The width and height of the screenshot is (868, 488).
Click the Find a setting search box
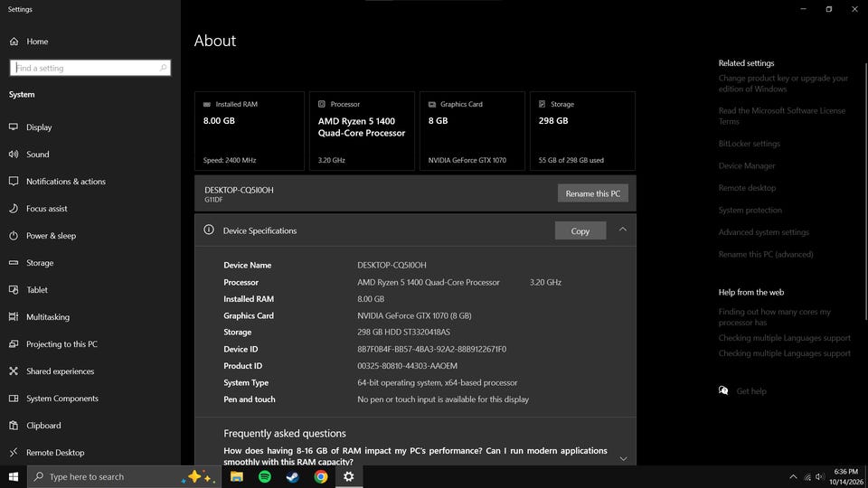point(90,68)
